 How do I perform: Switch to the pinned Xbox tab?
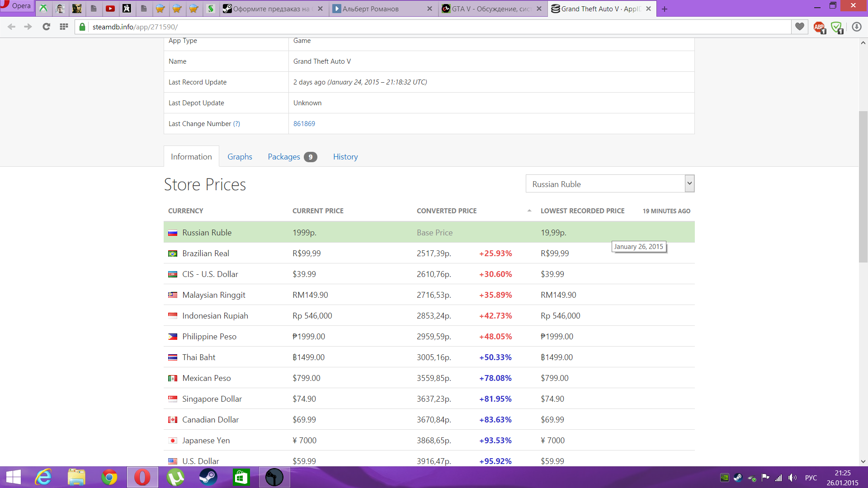43,9
